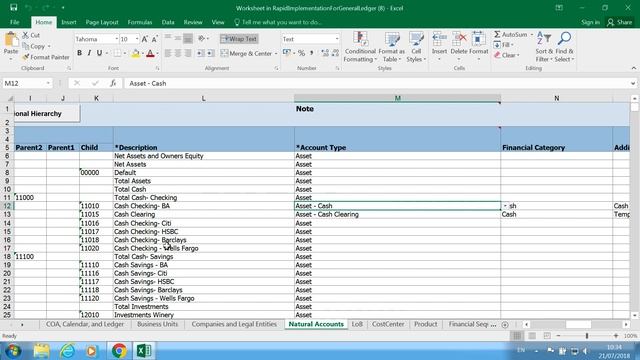
Task: Click the Save icon in title bar
Action: pyautogui.click(x=13, y=7)
